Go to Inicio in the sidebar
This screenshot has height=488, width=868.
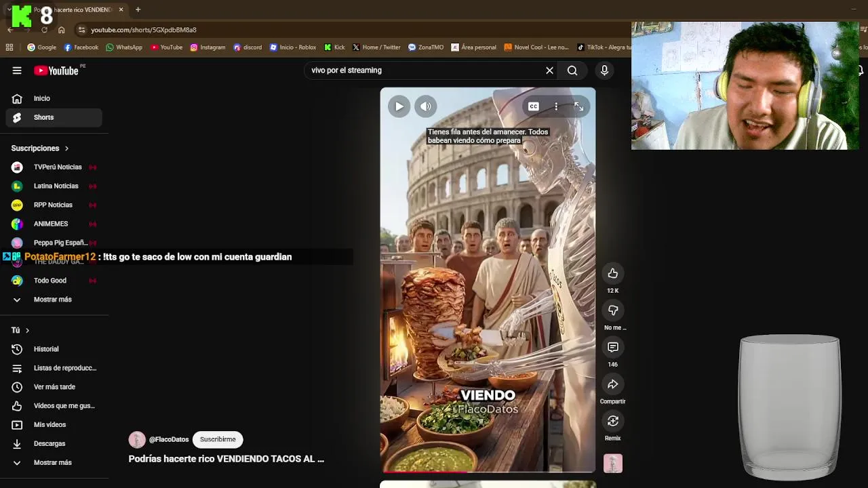click(54, 98)
